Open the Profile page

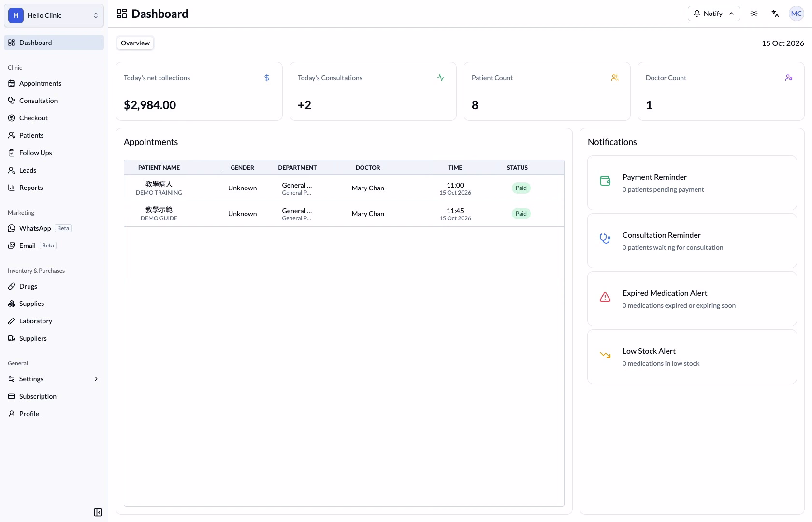54,414
